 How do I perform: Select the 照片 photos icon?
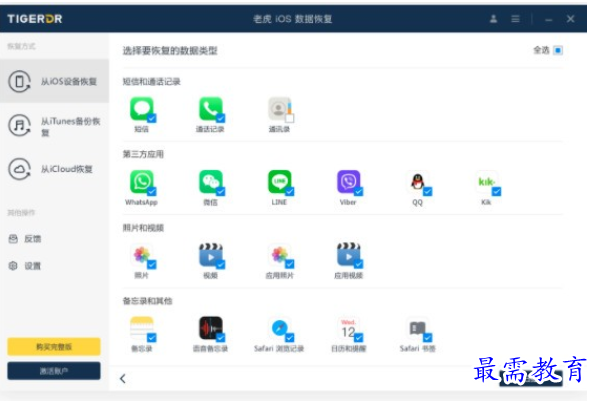click(x=142, y=255)
